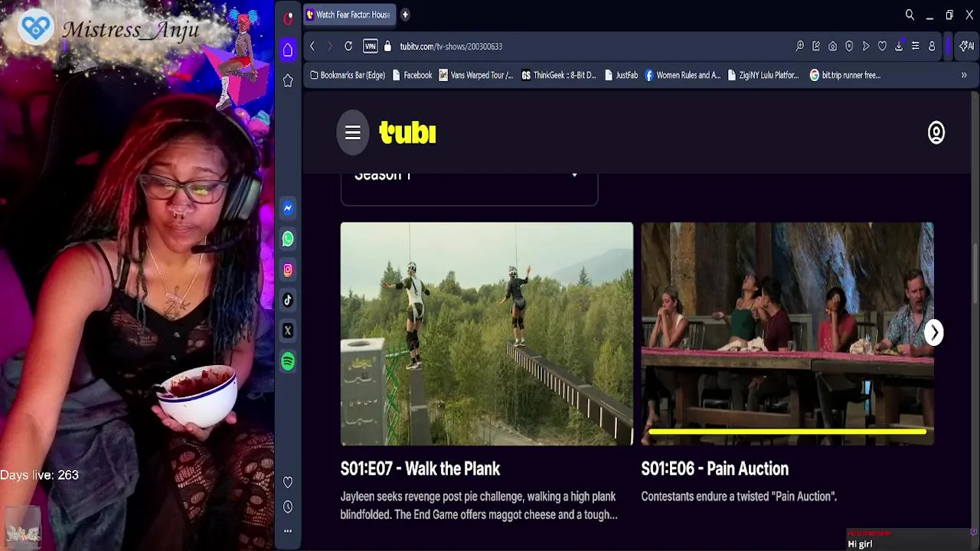Open the star bookmarks icon in the sidebar
Screen dimensions: 980x551
pyautogui.click(x=288, y=80)
